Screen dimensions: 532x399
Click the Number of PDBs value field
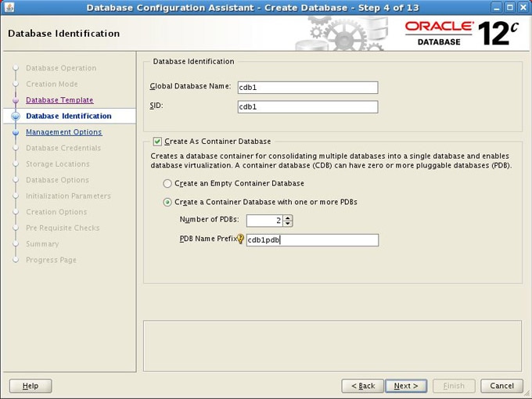(264, 221)
